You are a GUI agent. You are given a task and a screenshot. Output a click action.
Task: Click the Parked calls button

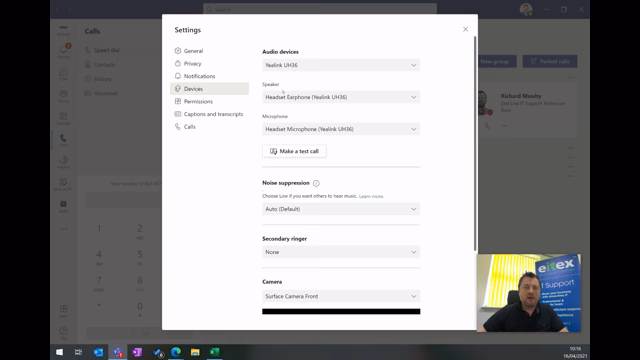pyautogui.click(x=550, y=61)
